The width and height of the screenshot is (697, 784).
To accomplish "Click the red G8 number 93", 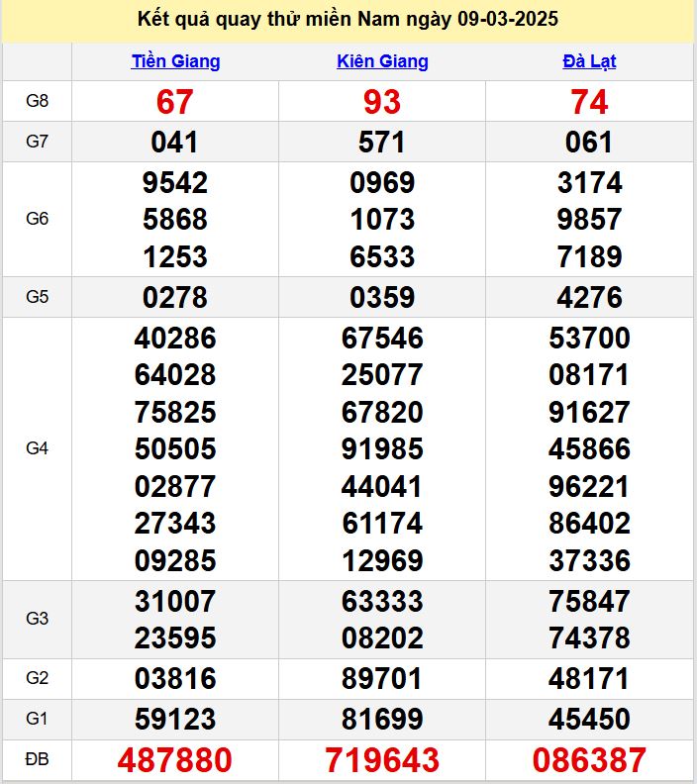I will point(382,102).
